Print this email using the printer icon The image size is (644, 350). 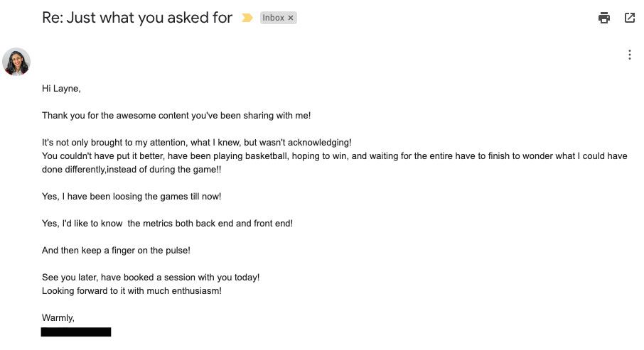pos(603,18)
